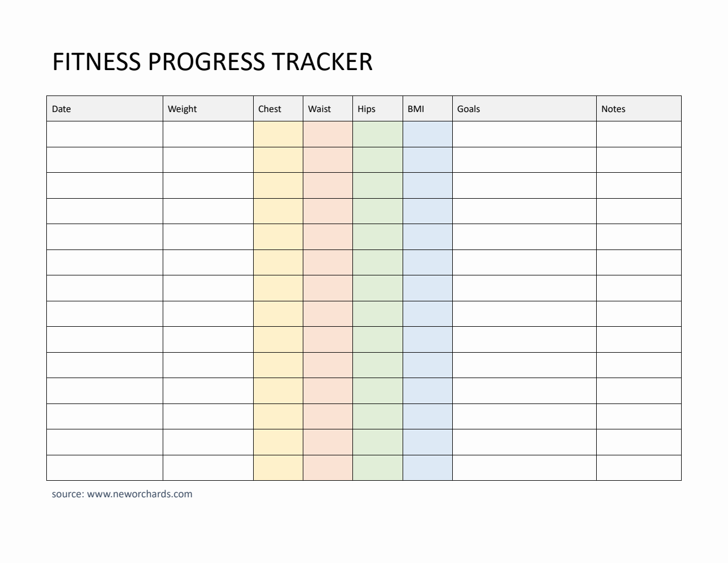Select the last row's Notes cell

pos(639,468)
